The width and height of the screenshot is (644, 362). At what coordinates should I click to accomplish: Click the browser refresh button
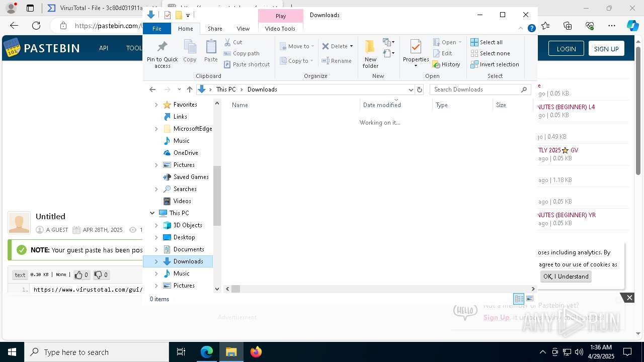tap(36, 26)
